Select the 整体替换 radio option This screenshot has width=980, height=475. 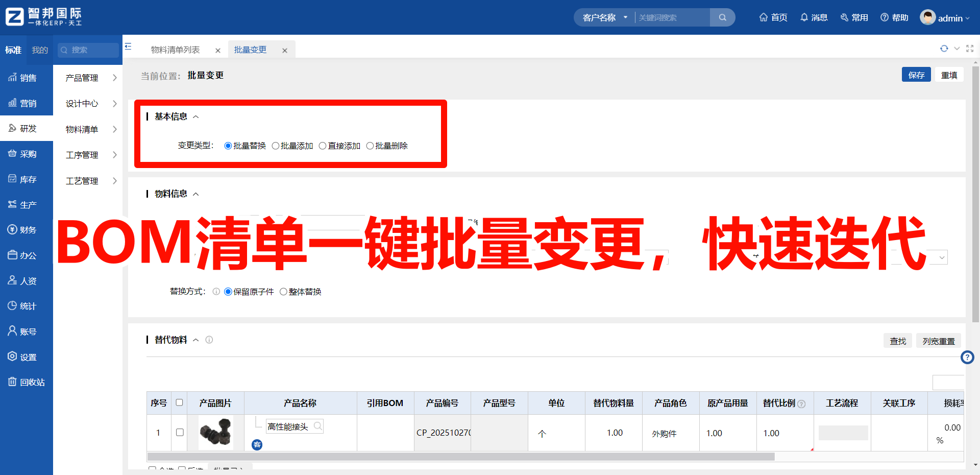[x=283, y=292]
